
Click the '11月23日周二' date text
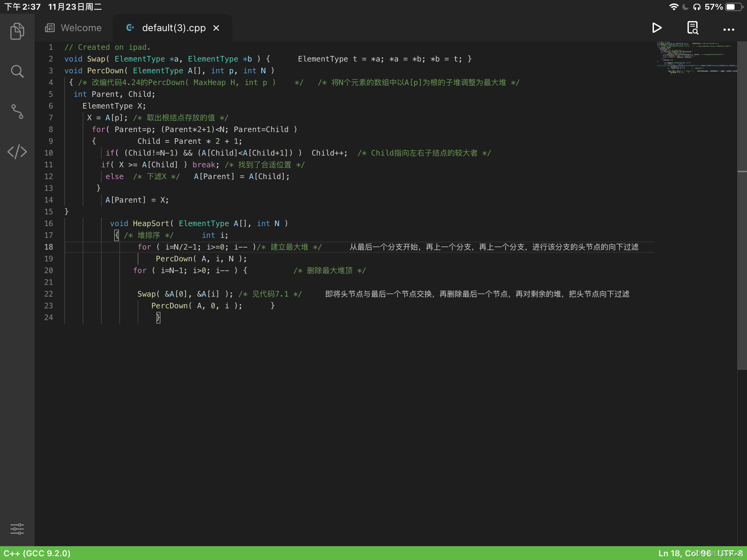(75, 7)
